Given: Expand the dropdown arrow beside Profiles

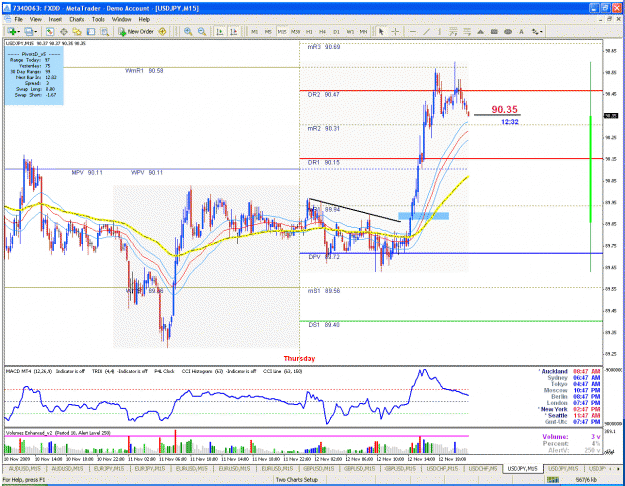Looking at the screenshot, I should click(35, 31).
